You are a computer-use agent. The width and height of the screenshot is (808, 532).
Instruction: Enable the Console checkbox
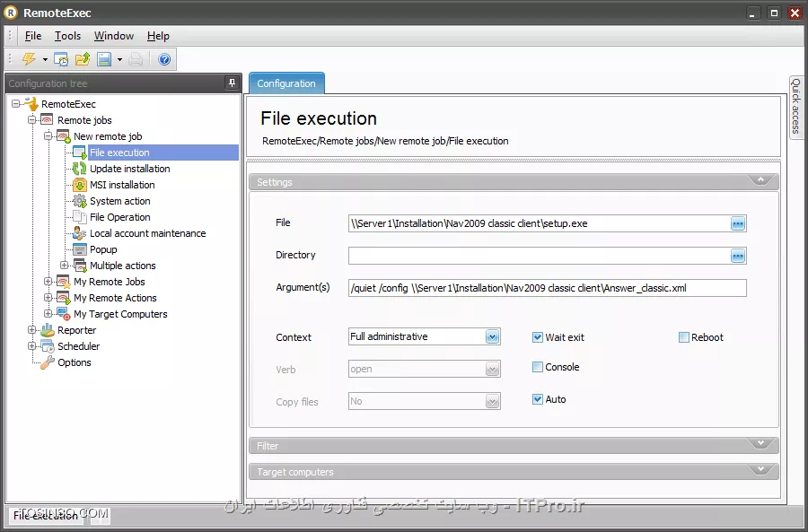pos(538,367)
